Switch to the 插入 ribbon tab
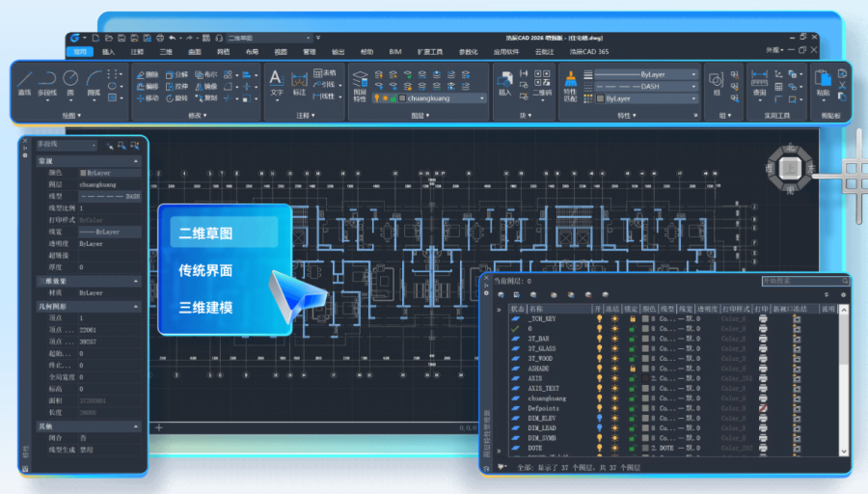This screenshot has width=868, height=494. click(108, 51)
